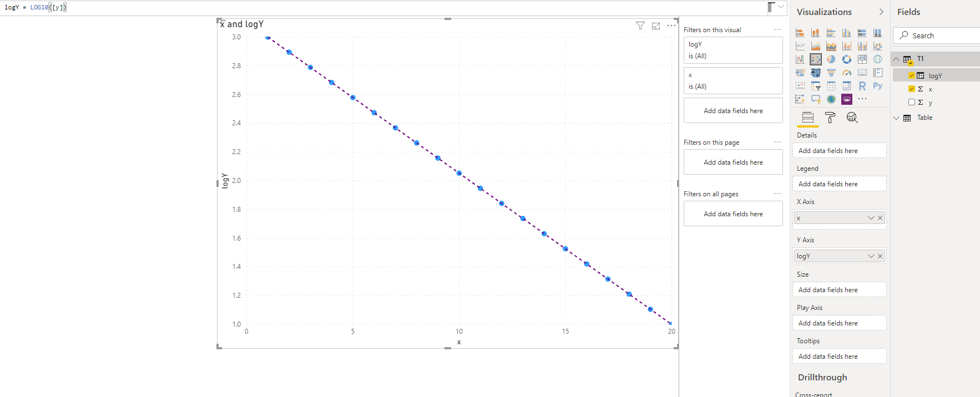
Task: Select the map (globe) visual
Action: coord(877,59)
